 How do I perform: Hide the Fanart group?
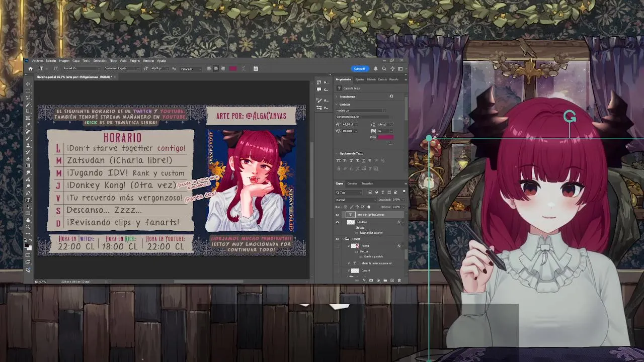(337, 239)
